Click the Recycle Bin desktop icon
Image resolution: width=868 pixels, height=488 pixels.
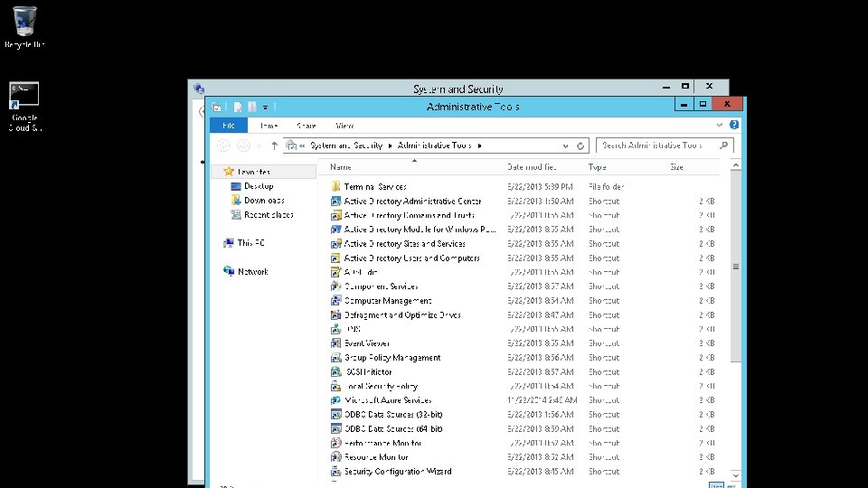24,26
